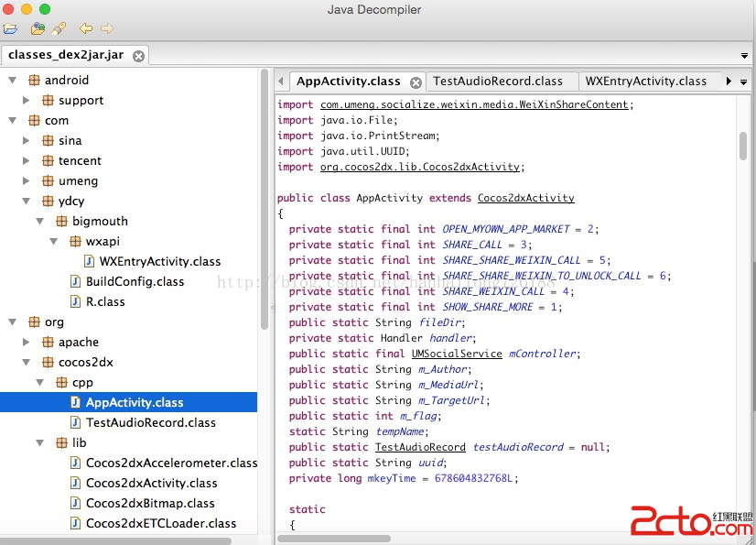Close the classes_dex2jar.jar tab
This screenshot has height=545, width=756.
(x=138, y=56)
